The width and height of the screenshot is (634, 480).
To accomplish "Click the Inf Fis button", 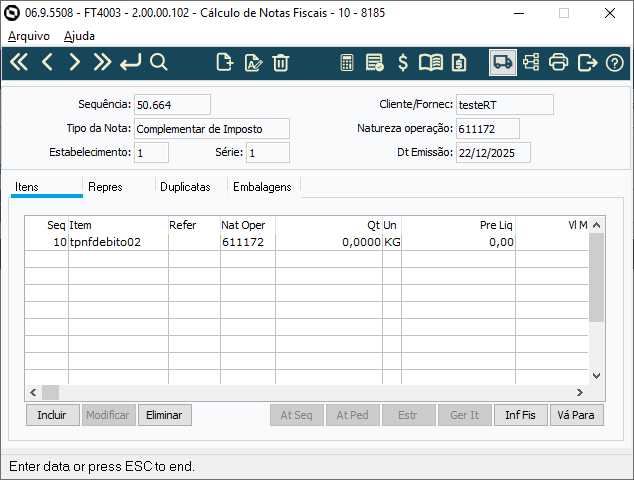I will click(520, 415).
